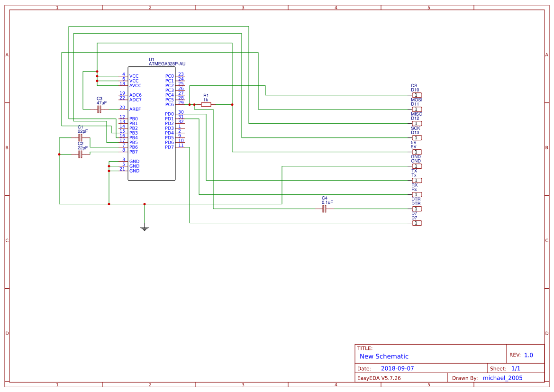The width and height of the screenshot is (554, 392).
Task: Select the TX pin header connector
Action: (416, 180)
